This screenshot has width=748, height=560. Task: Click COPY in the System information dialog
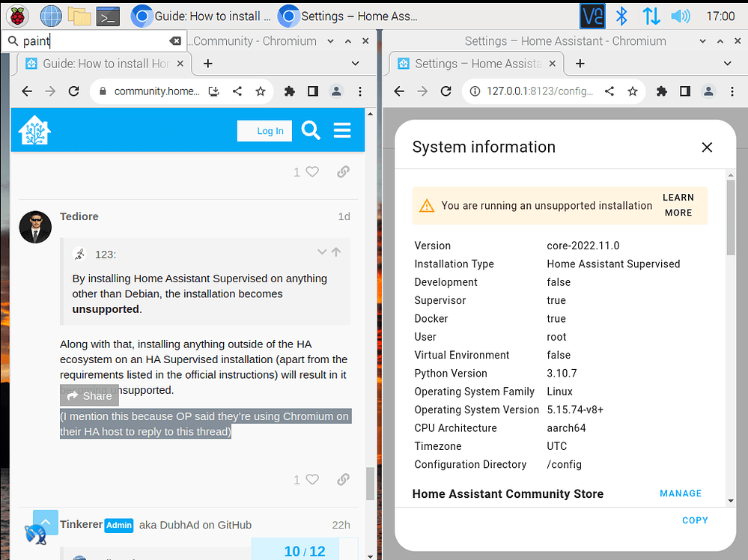[695, 520]
